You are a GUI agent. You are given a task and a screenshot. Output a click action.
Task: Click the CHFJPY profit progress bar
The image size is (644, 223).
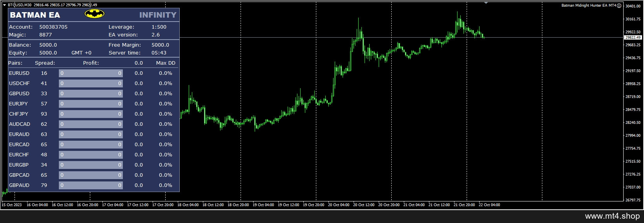pos(91,114)
